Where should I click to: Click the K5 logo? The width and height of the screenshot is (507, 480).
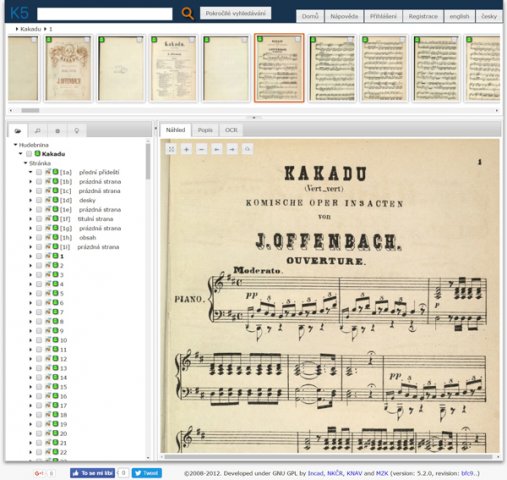19,13
